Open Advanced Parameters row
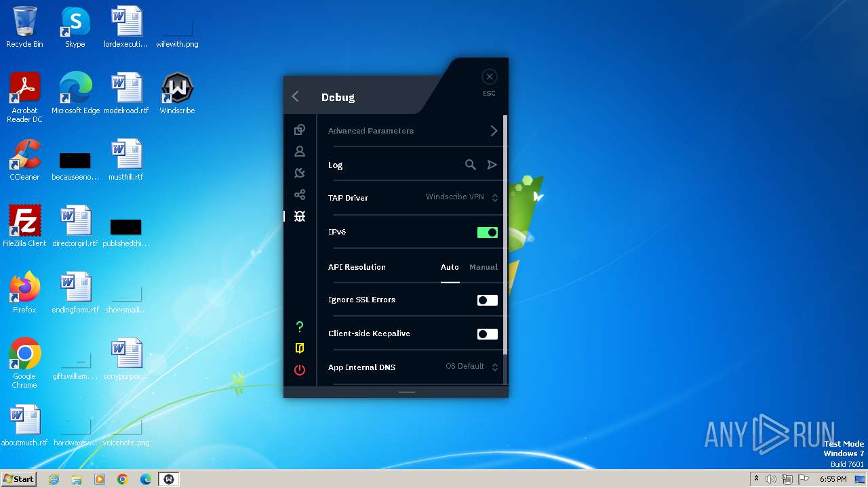 412,131
